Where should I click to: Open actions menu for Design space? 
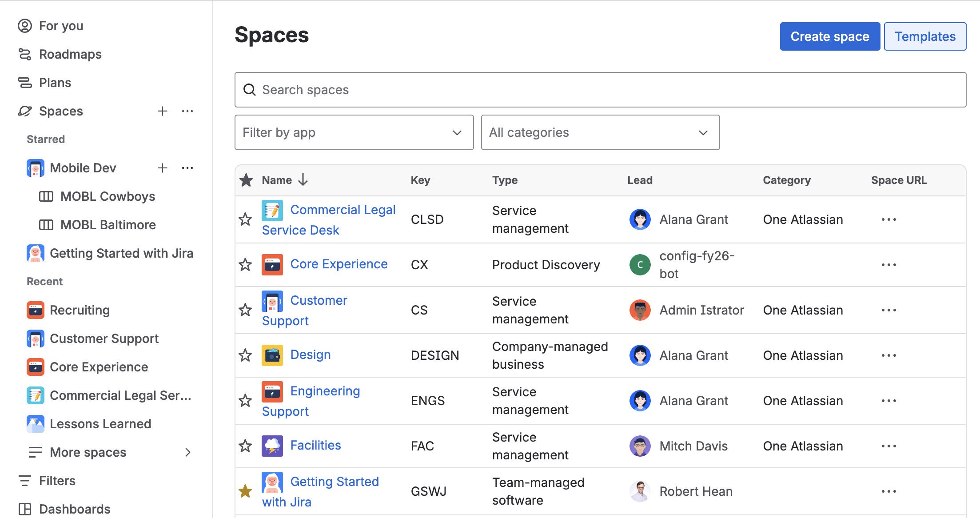coord(888,355)
